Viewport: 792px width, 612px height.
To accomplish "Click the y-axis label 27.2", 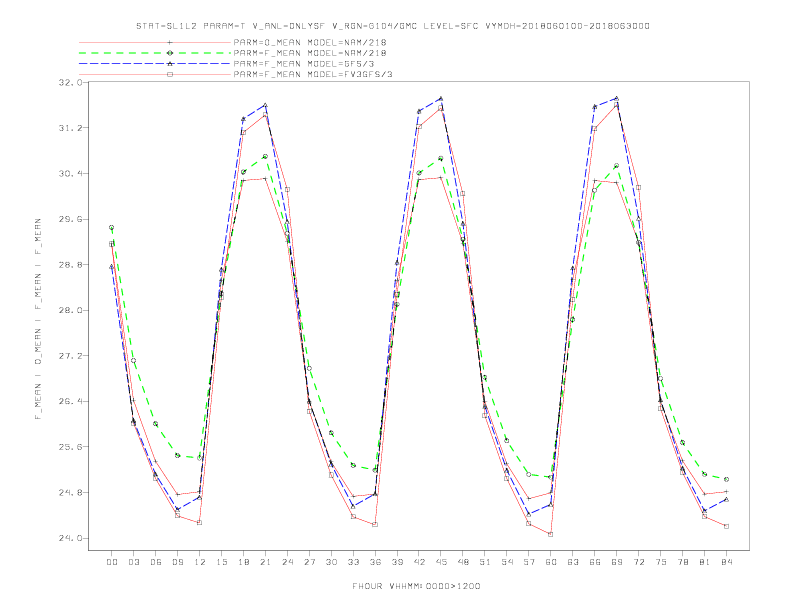I will coord(70,355).
